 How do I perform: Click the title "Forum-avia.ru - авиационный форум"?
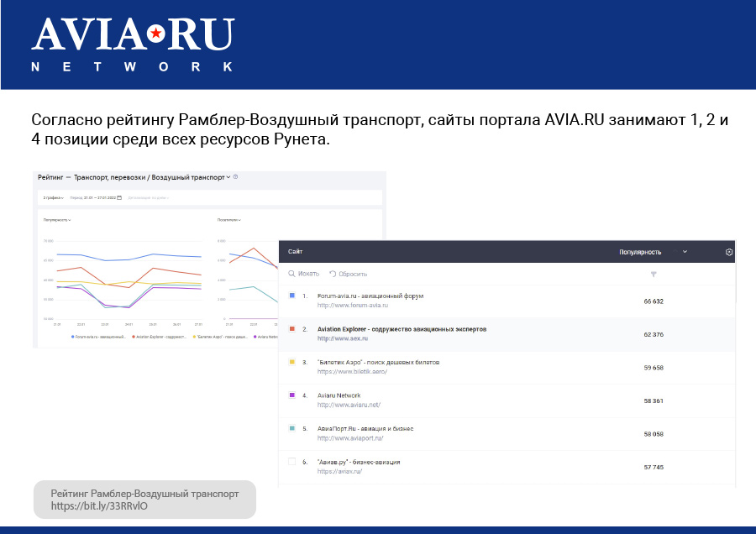click(x=370, y=296)
